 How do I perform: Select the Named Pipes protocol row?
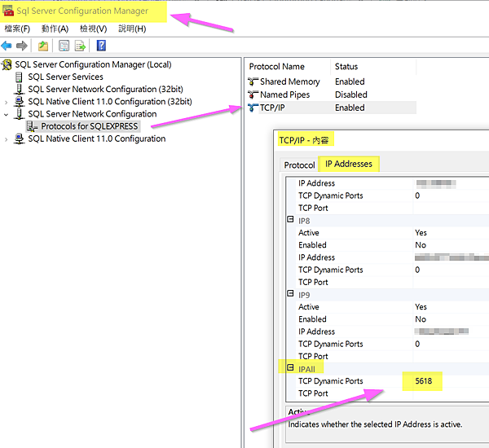pyautogui.click(x=332, y=94)
